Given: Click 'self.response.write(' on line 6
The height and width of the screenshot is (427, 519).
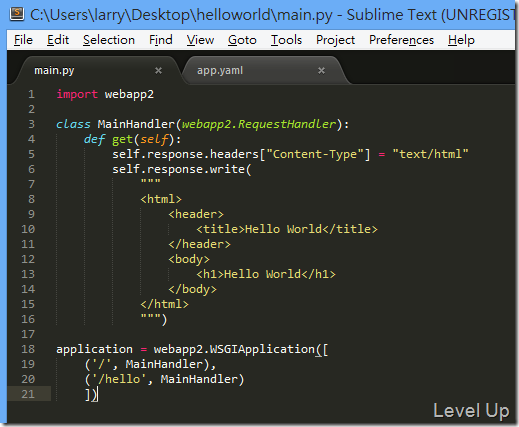Looking at the screenshot, I should click(182, 169).
